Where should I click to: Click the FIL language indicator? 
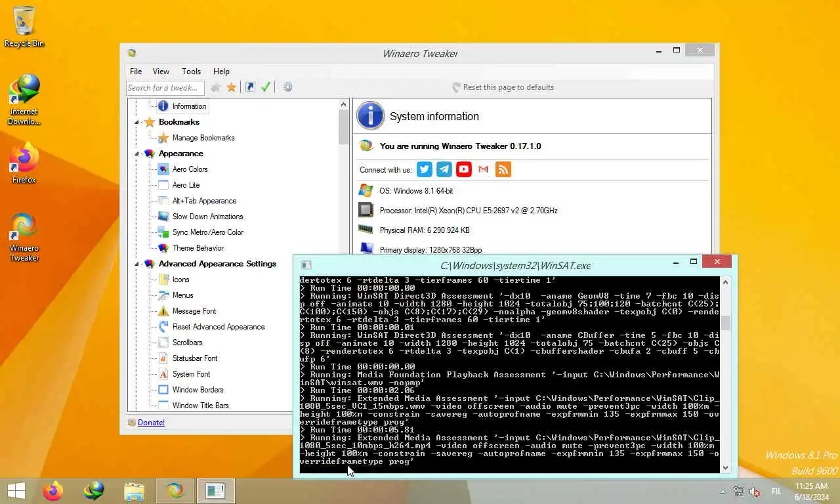tap(776, 492)
